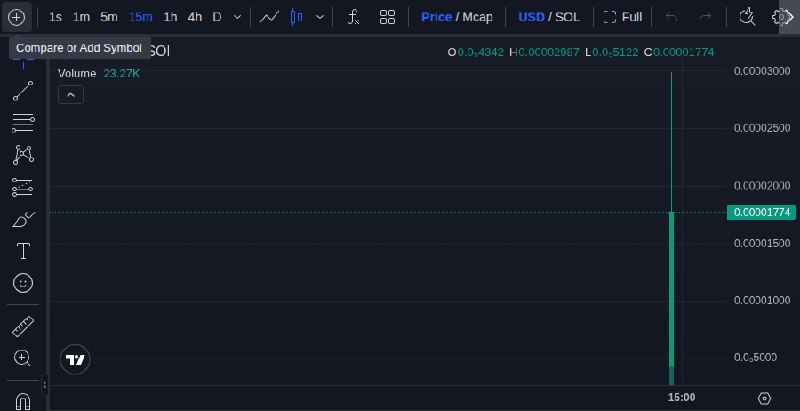This screenshot has width=800, height=411.
Task: Open the chart layout grid selector
Action: [388, 17]
